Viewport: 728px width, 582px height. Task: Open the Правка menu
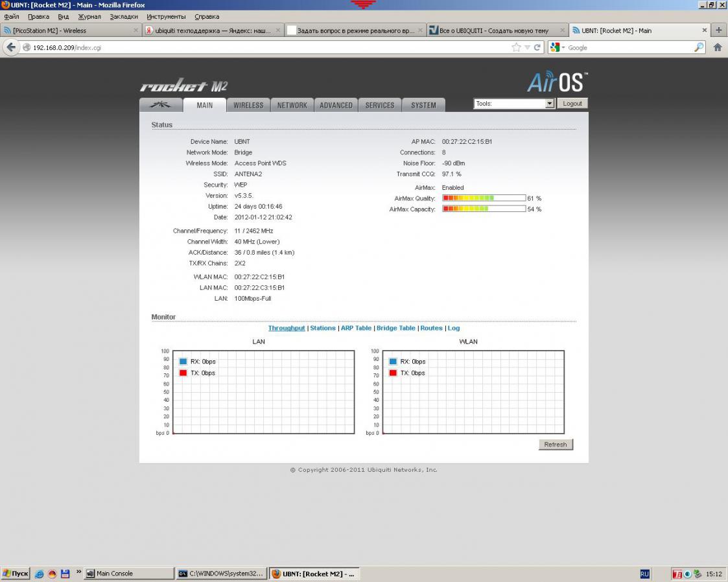tap(38, 17)
